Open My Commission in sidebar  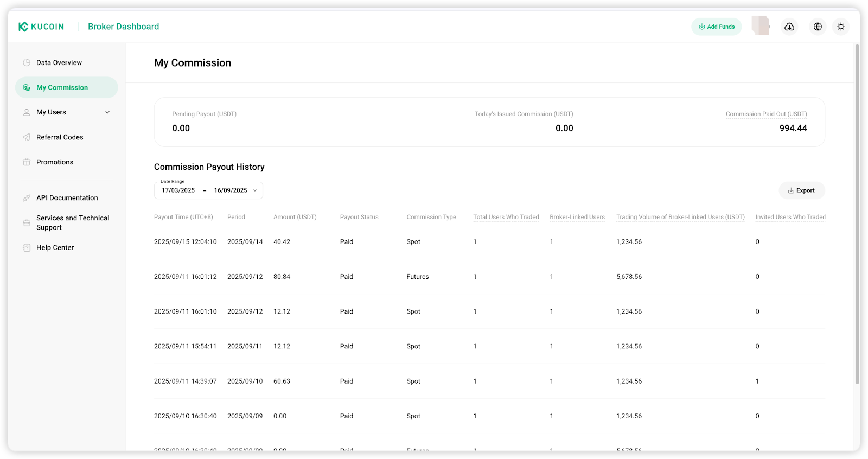[x=62, y=87]
